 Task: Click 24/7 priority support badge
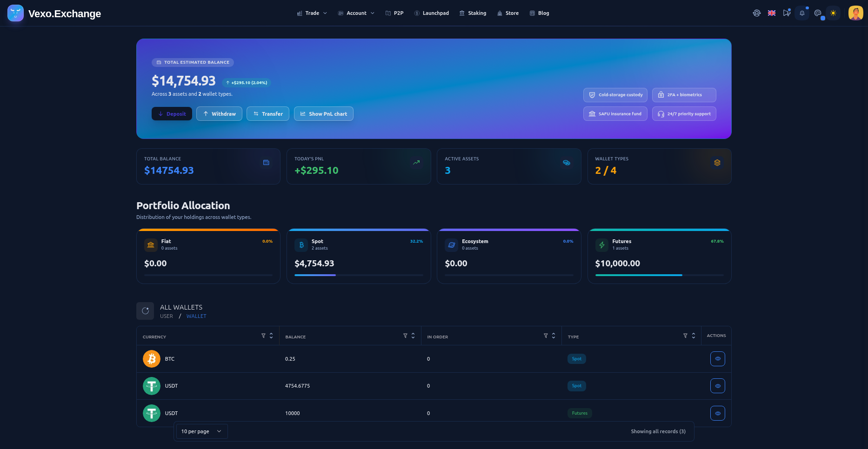pyautogui.click(x=684, y=114)
